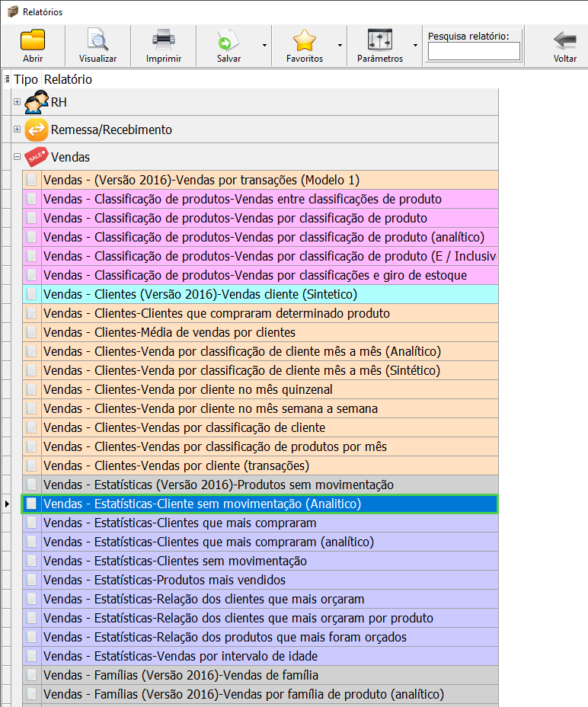This screenshot has width=588, height=707.
Task: Open the Salvar dropdown arrow
Action: tap(265, 45)
